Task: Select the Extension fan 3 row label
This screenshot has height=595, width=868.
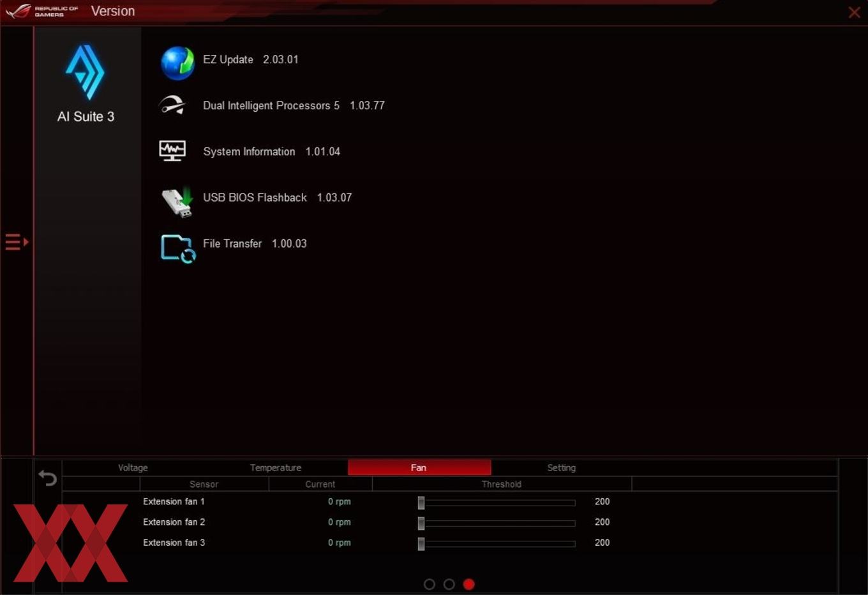Action: (174, 542)
